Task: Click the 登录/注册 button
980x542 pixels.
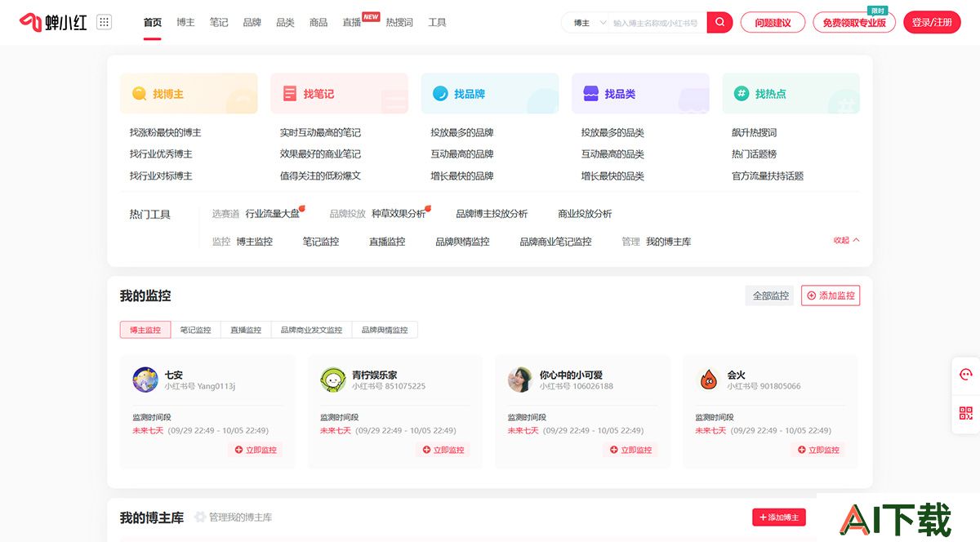Action: 932,23
